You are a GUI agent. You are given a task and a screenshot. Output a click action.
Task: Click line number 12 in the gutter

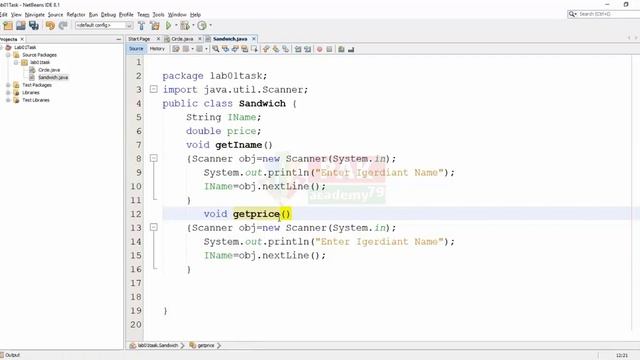136,214
